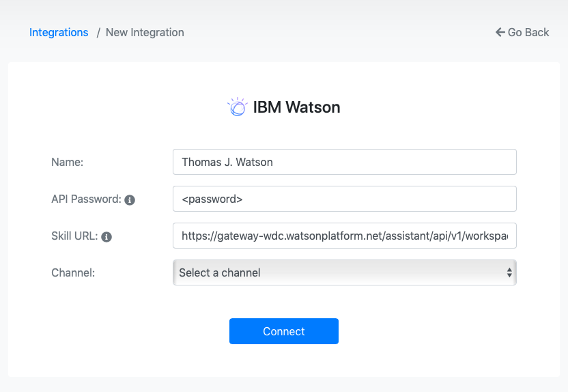Click the API Password info icon
Image resolution: width=568 pixels, height=392 pixels.
(x=130, y=199)
